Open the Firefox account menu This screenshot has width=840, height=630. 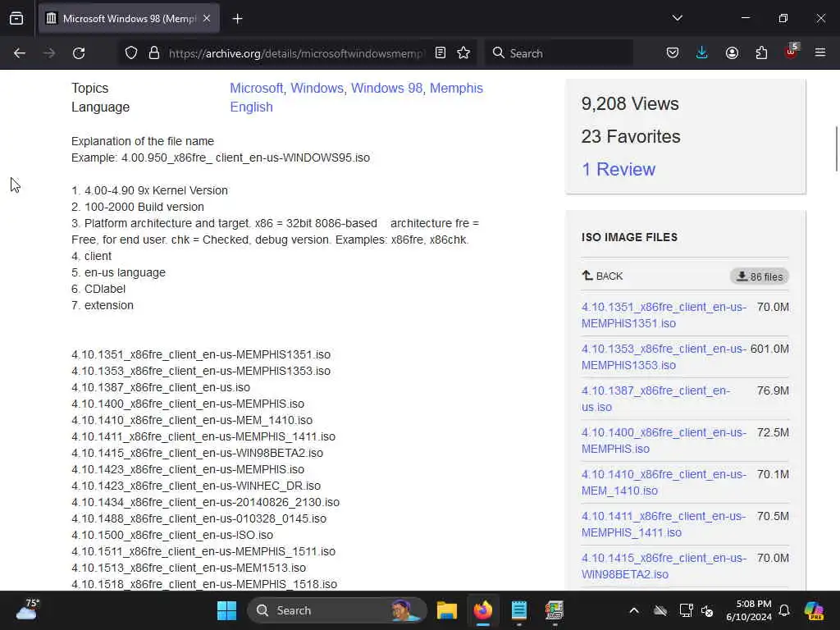click(732, 53)
